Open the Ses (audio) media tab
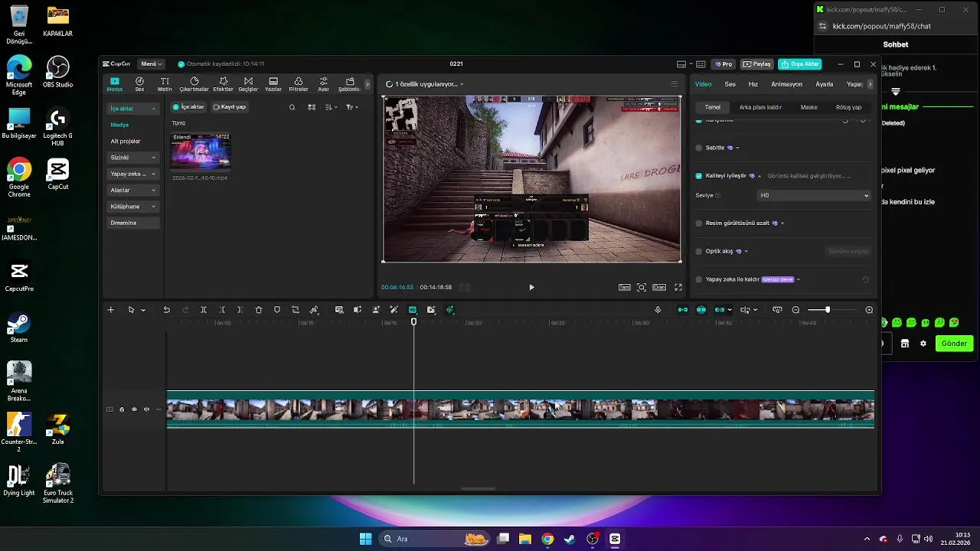 click(x=139, y=84)
